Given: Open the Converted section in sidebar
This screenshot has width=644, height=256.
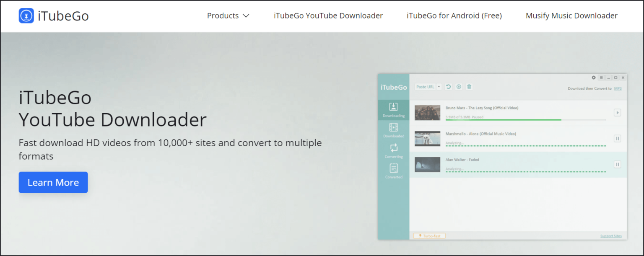Looking at the screenshot, I should click(x=393, y=171).
